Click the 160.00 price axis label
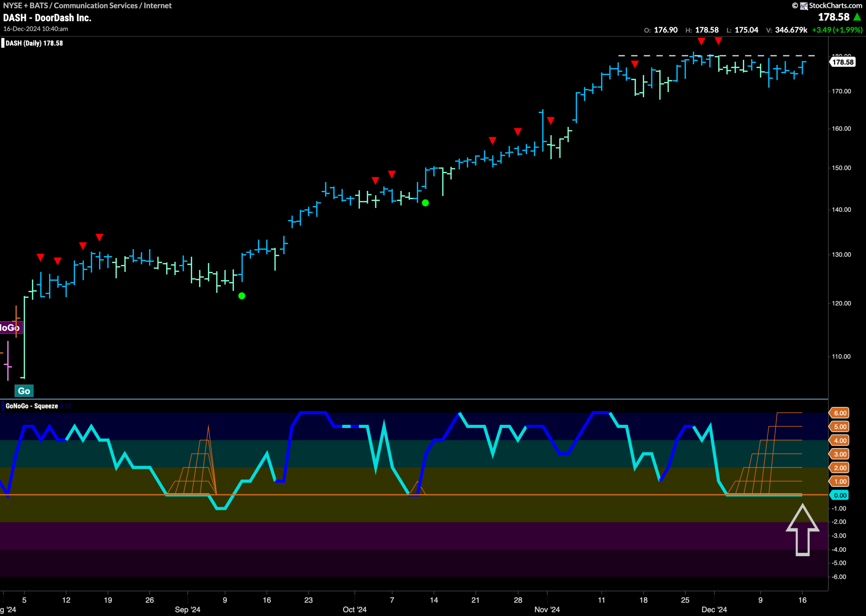The height and width of the screenshot is (616, 866). tap(841, 129)
